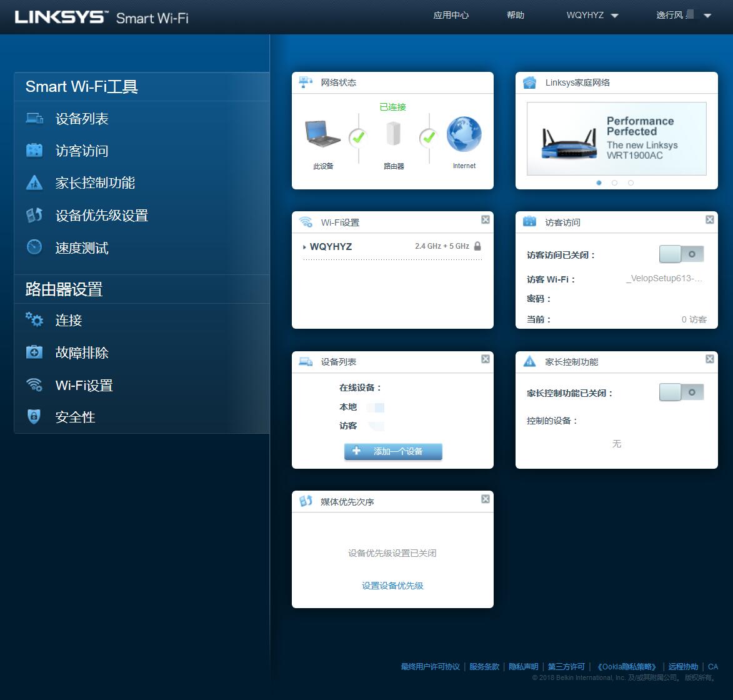733x700 pixels.
Task: Open the 设置设备优先级 link
Action: tap(392, 586)
